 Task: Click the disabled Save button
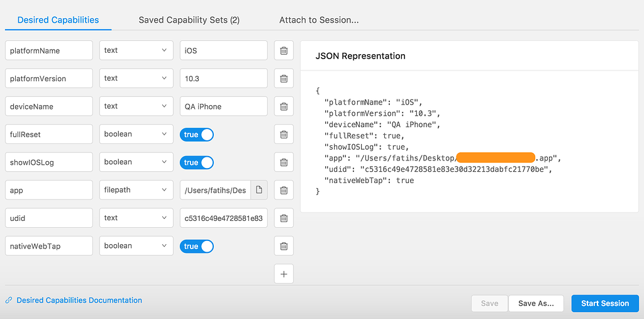489,303
